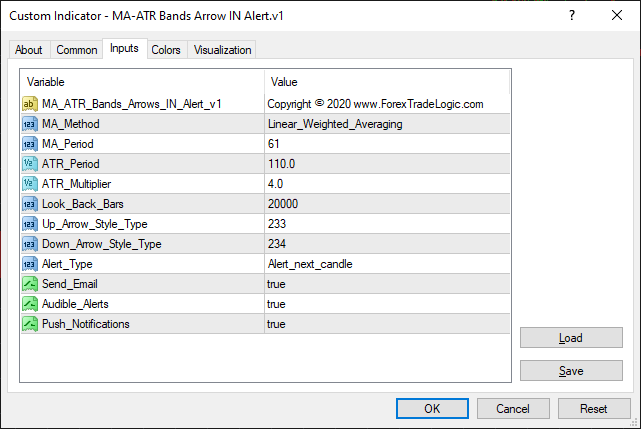Open the Visualization tab
641x429 pixels.
(x=223, y=50)
